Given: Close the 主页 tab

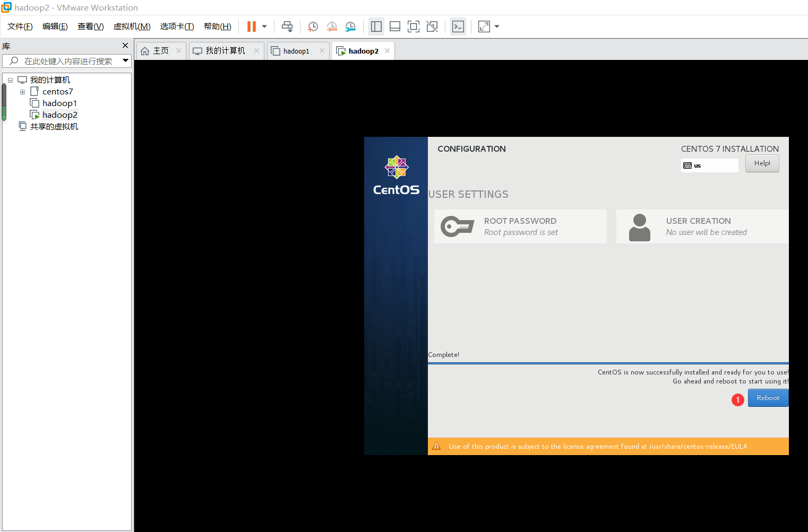Looking at the screenshot, I should pyautogui.click(x=178, y=51).
